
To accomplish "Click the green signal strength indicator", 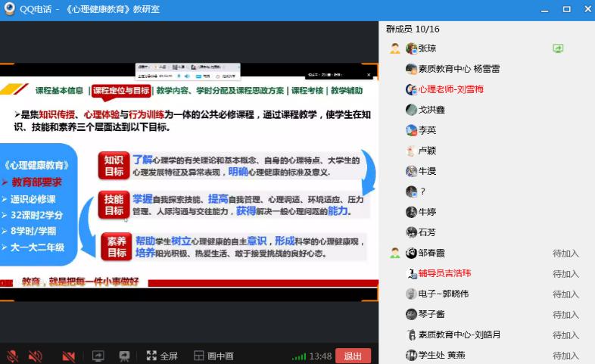I will (300, 356).
